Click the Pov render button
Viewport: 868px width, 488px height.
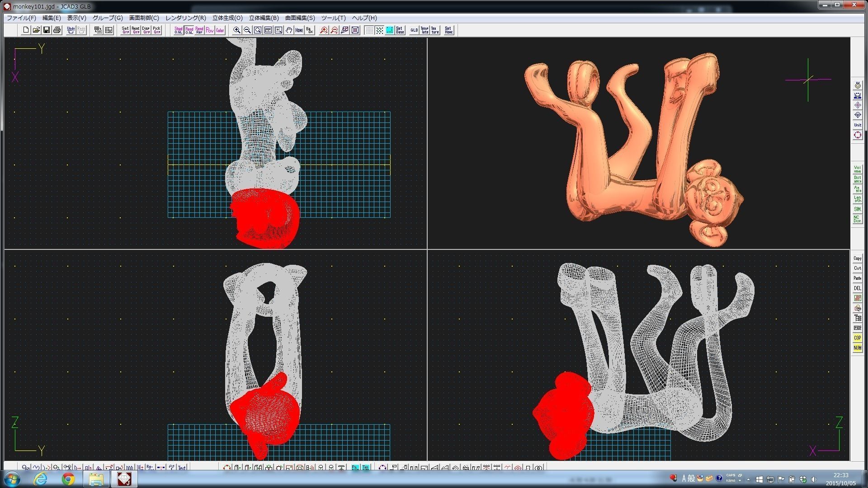210,30
